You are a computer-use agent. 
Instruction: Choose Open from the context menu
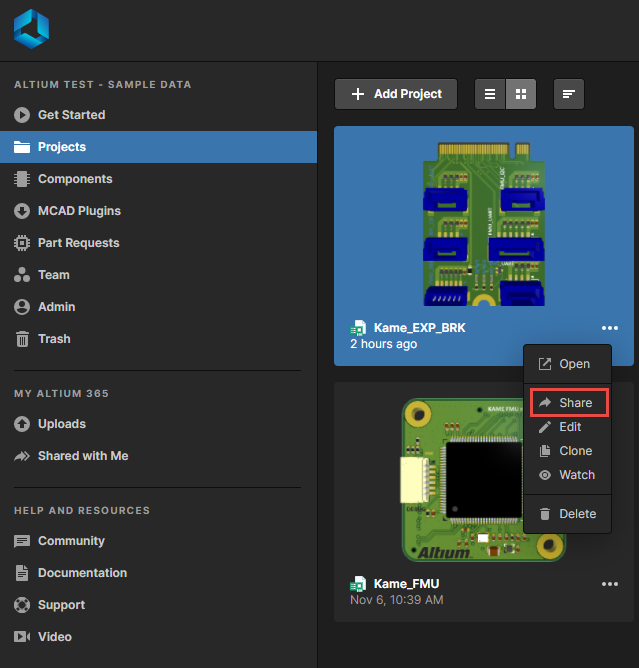[567, 364]
